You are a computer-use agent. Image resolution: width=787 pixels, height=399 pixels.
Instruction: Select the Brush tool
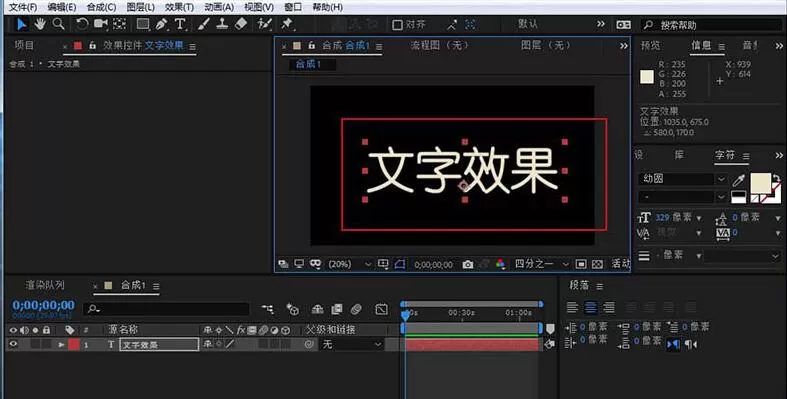pos(203,24)
